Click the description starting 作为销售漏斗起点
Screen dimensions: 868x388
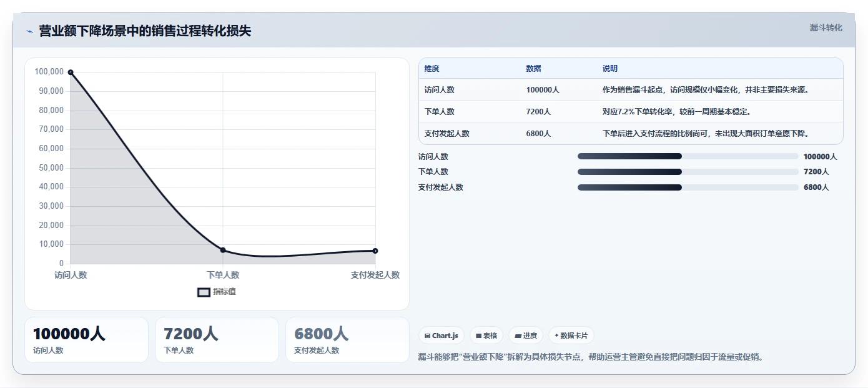click(706, 90)
